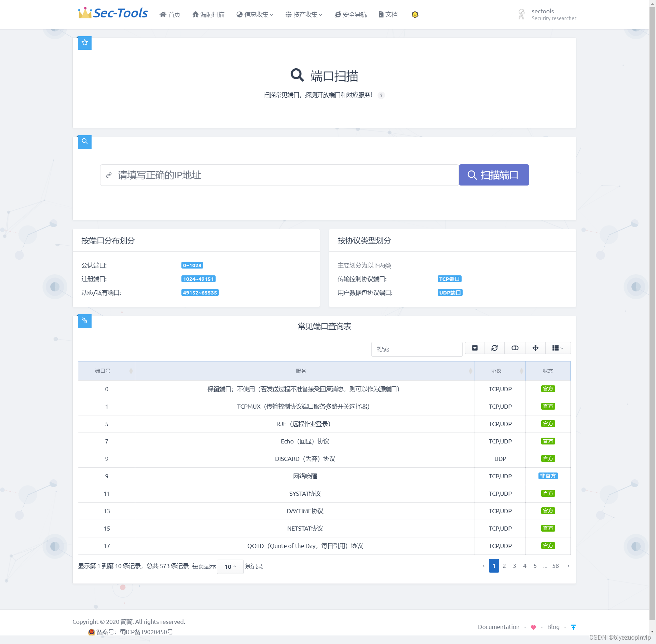
Task: Open the columns list dropdown
Action: (x=558, y=348)
